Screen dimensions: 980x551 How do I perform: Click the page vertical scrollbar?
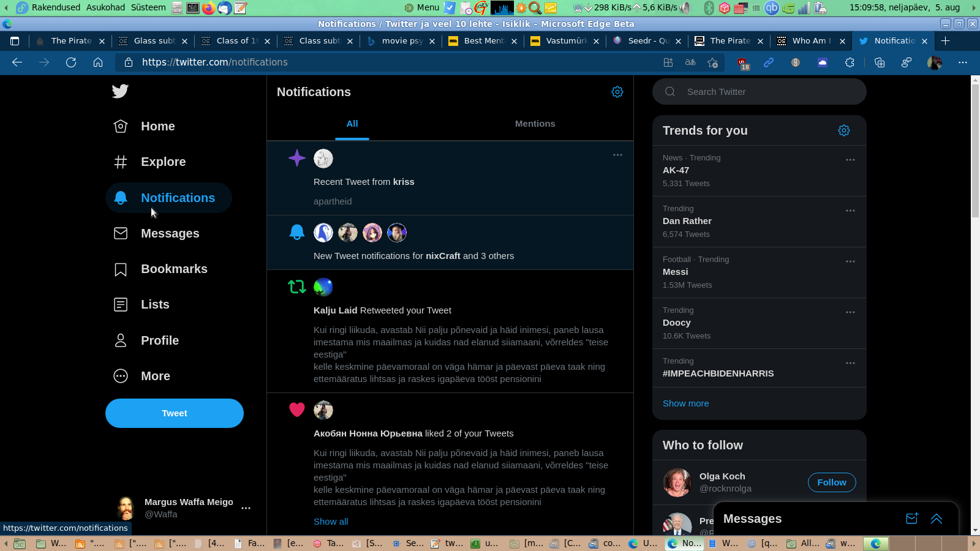click(975, 150)
